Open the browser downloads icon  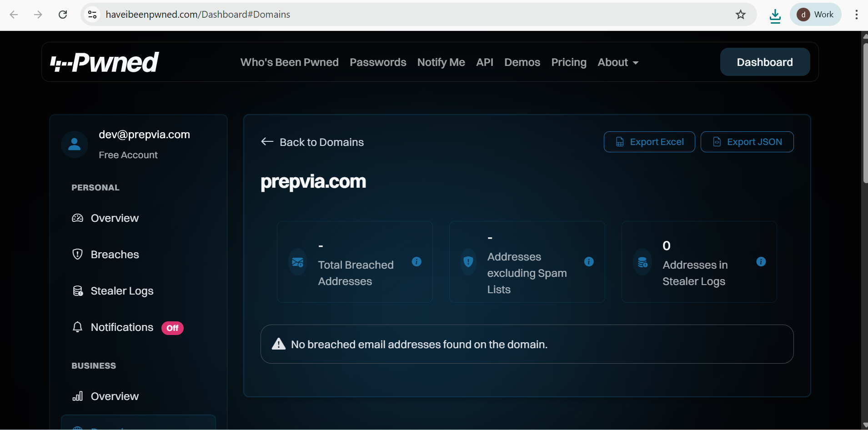[x=775, y=15]
